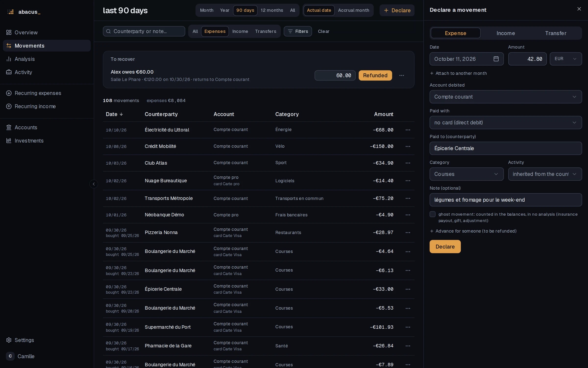Open the Analysis section in sidebar
This screenshot has height=368, width=588.
click(24, 59)
